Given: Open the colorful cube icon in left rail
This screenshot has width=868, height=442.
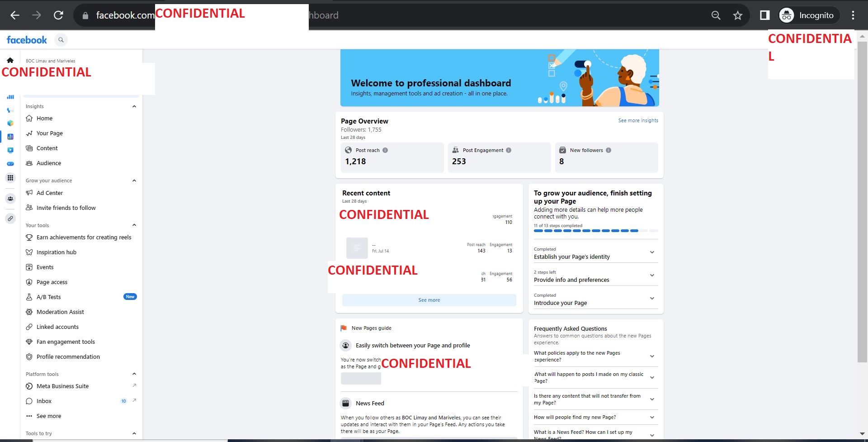Looking at the screenshot, I should tap(10, 123).
